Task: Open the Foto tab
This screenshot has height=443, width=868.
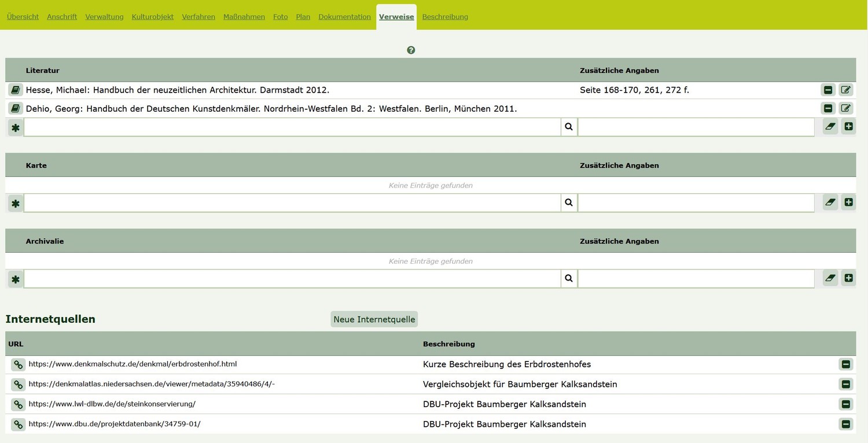Action: tap(281, 17)
